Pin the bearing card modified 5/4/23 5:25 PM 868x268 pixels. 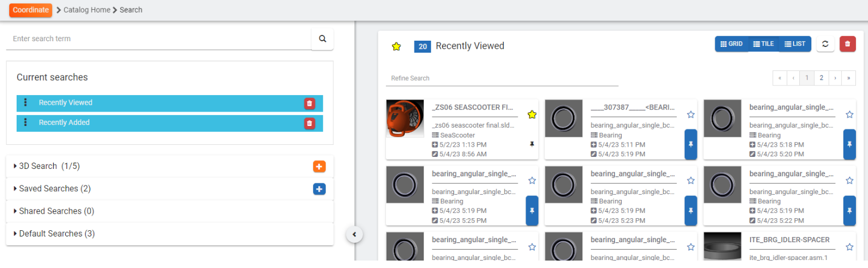coord(532,211)
